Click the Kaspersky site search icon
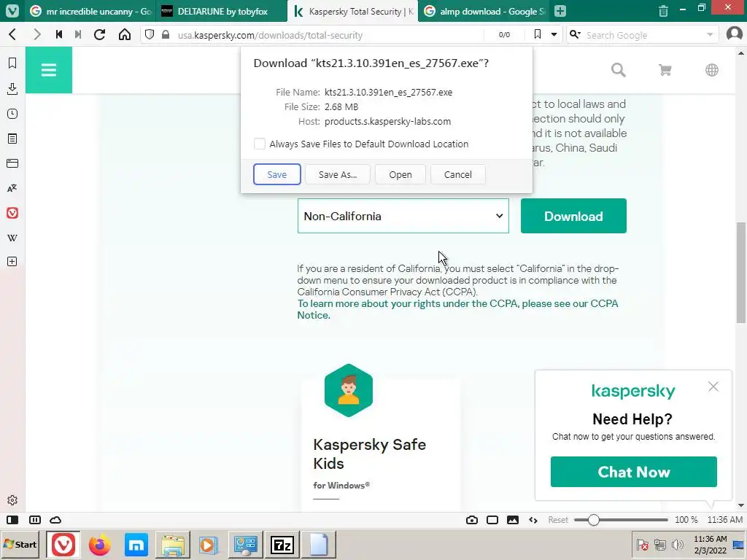This screenshot has height=560, width=747. click(619, 70)
